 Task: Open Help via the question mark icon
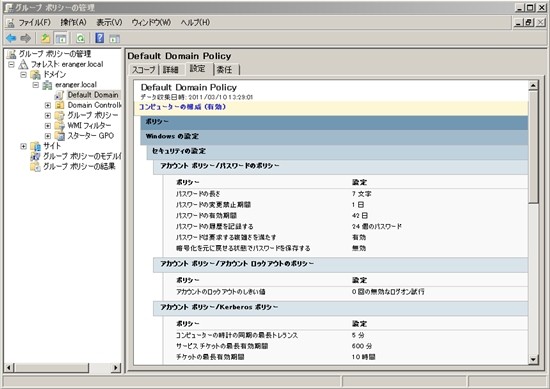click(x=100, y=38)
